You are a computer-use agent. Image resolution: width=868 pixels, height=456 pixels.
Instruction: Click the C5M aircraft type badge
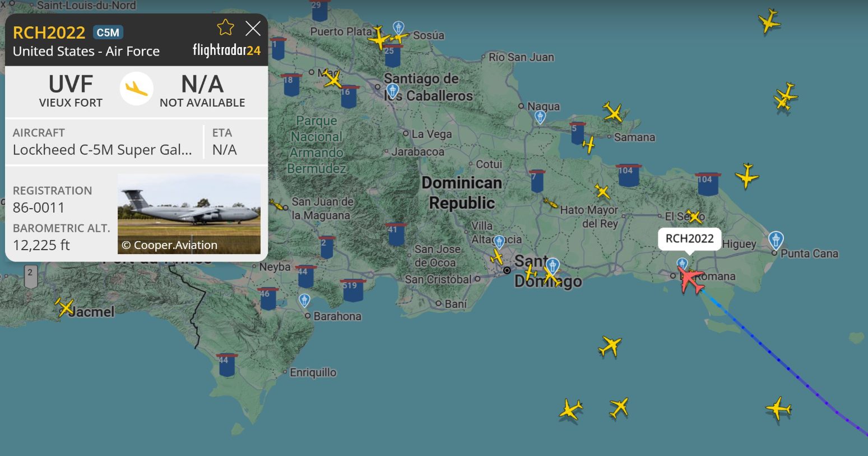(108, 33)
